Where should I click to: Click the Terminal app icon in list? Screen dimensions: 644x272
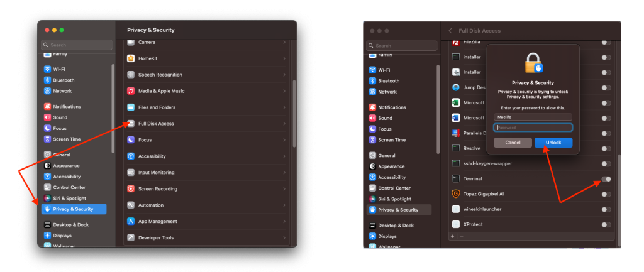pos(456,179)
